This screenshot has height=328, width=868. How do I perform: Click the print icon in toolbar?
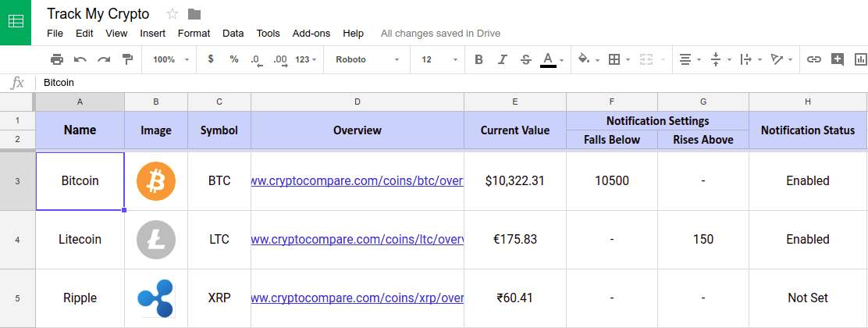56,59
